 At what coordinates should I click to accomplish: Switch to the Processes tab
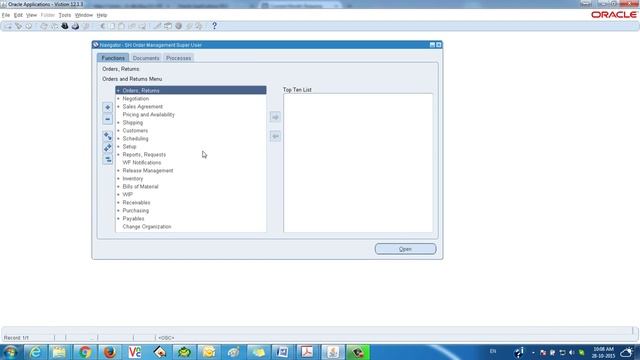pyautogui.click(x=178, y=58)
